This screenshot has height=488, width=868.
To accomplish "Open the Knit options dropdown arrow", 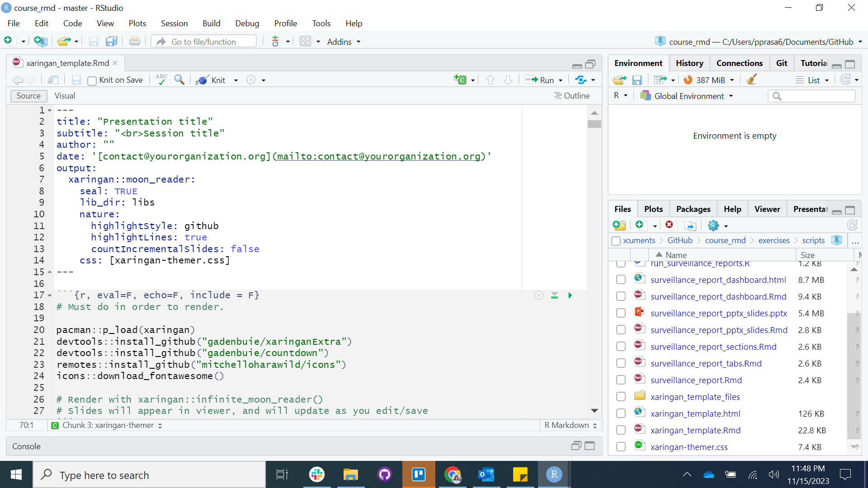I will point(236,80).
